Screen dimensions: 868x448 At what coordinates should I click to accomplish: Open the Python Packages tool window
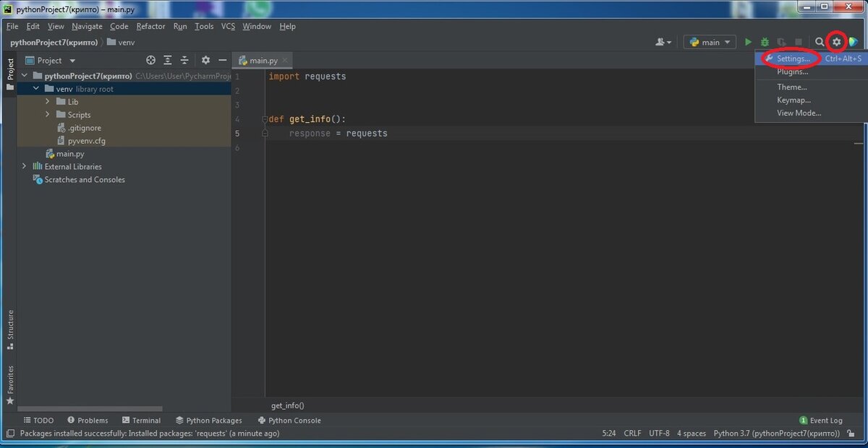click(x=208, y=421)
